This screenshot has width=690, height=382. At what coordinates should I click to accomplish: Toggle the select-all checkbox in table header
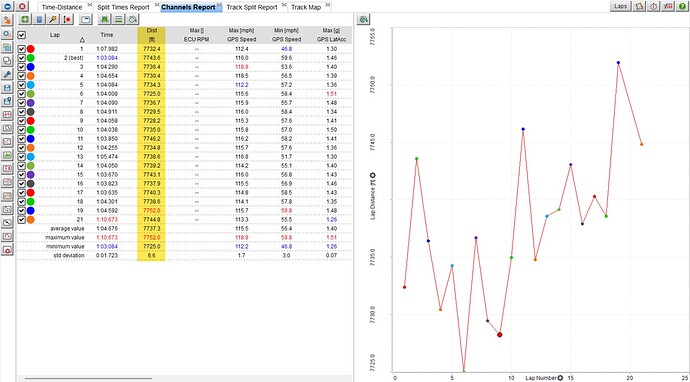[x=22, y=35]
